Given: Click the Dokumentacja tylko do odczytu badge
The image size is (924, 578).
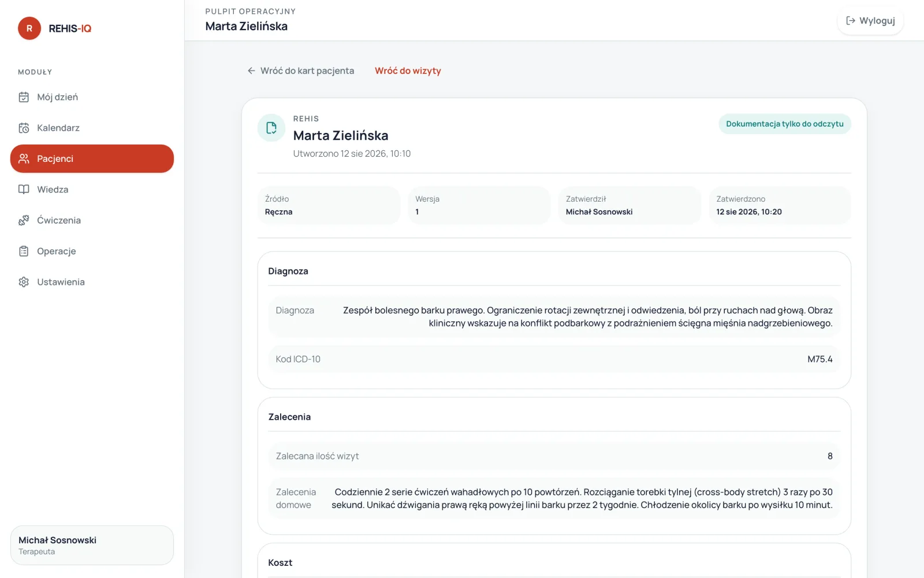Looking at the screenshot, I should pos(785,124).
